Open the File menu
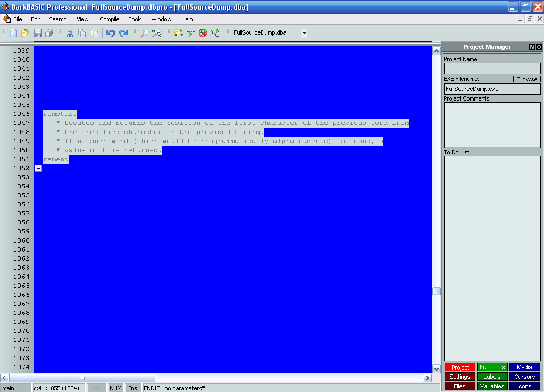The image size is (544, 392). coord(18,20)
